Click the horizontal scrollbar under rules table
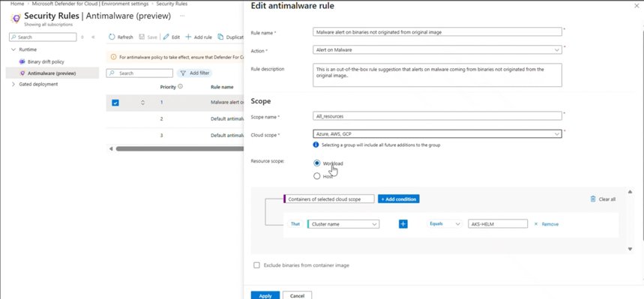Image resolution: width=644 pixels, height=299 pixels. point(180,148)
